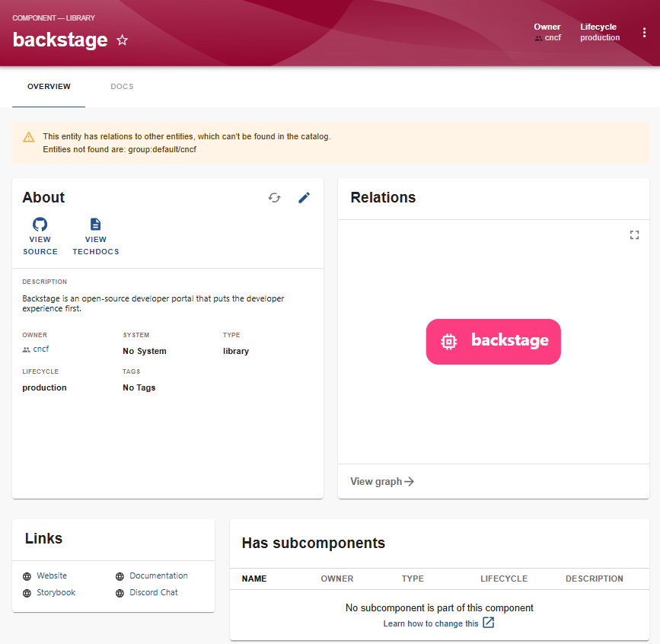660x644 pixels.
Task: Open the Website link
Action: click(x=52, y=575)
